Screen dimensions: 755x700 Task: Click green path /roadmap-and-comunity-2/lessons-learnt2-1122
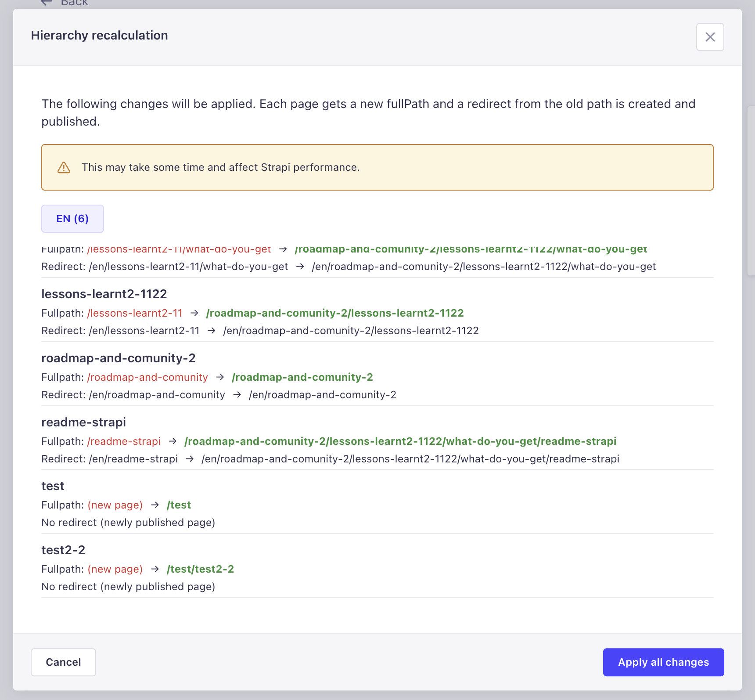335,313
